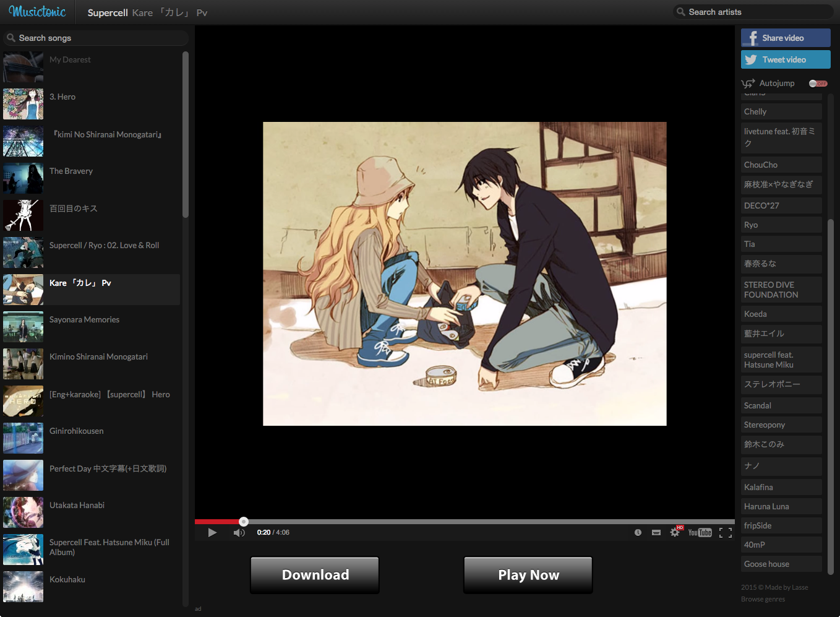Viewport: 840px width, 617px height.
Task: Open the video on YouTube logo
Action: pos(700,532)
